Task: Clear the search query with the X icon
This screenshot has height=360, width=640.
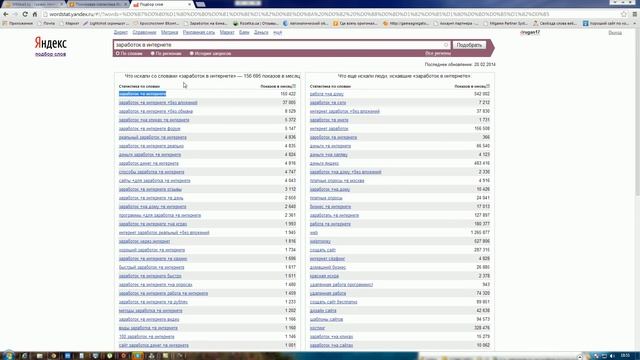Action: click(446, 45)
